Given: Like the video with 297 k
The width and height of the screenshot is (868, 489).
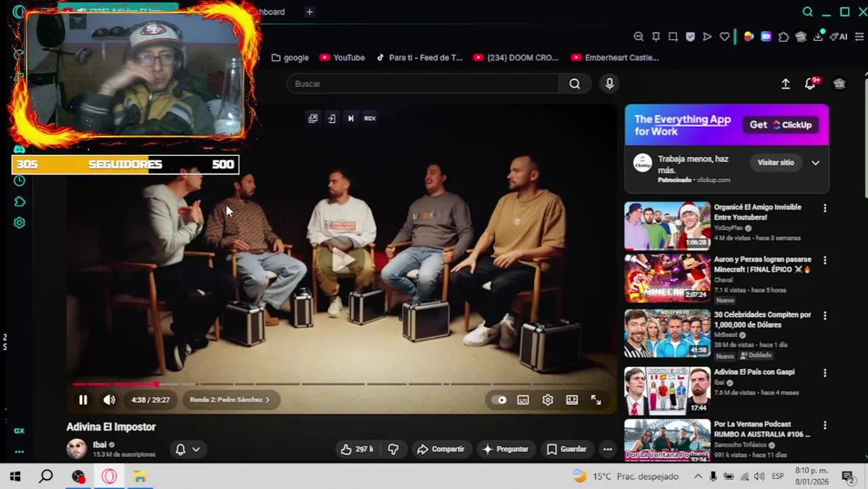Looking at the screenshot, I should click(x=357, y=449).
